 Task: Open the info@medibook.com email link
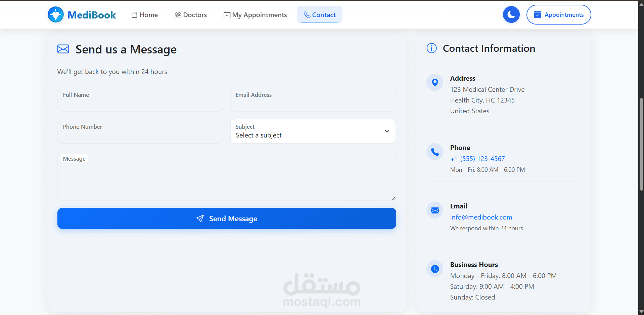481,217
